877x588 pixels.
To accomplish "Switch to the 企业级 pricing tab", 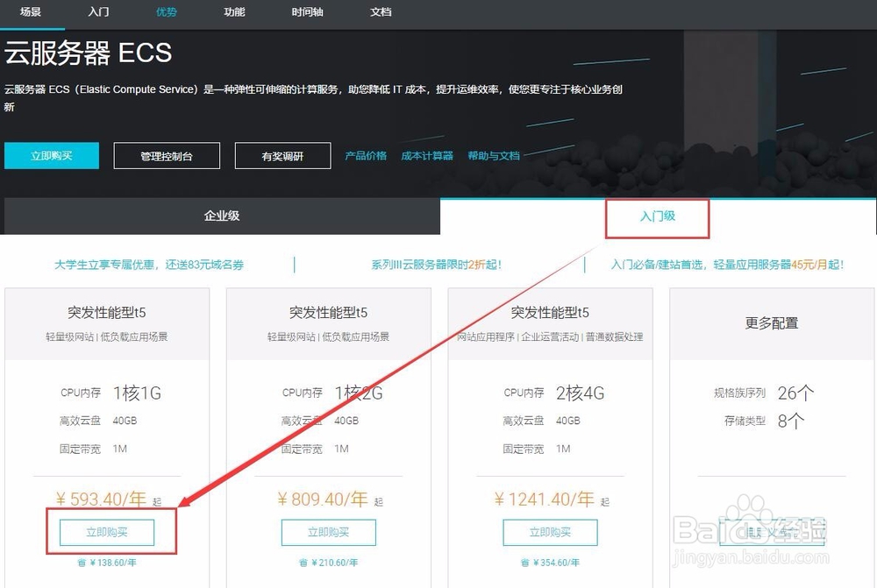I will point(221,216).
